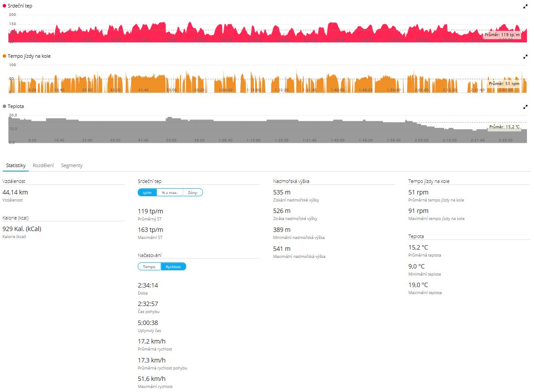534x392 pixels.
Task: Click the Průměr: 119 tp/m average label
Action: tap(502, 34)
